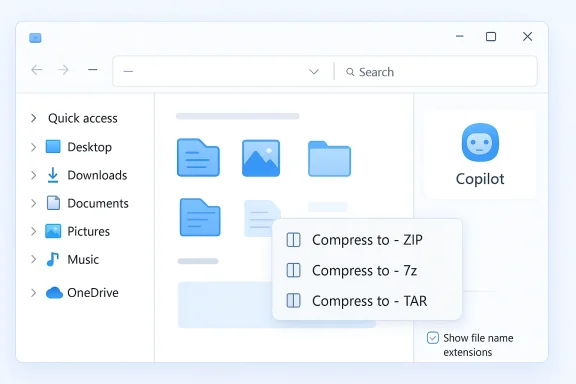Viewport: 576px width, 384px height.
Task: Select the Pictures icon in sidebar
Action: [53, 231]
